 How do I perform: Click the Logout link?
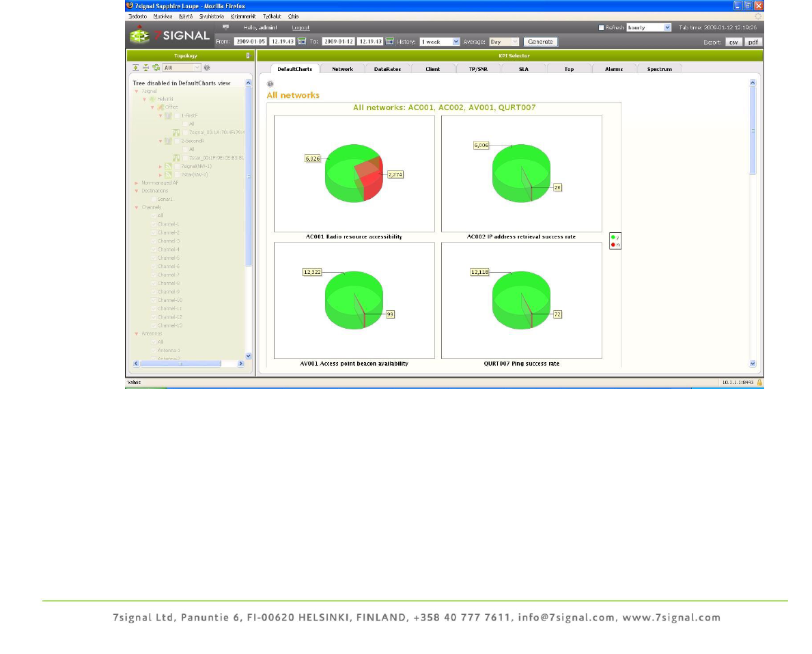click(x=300, y=27)
